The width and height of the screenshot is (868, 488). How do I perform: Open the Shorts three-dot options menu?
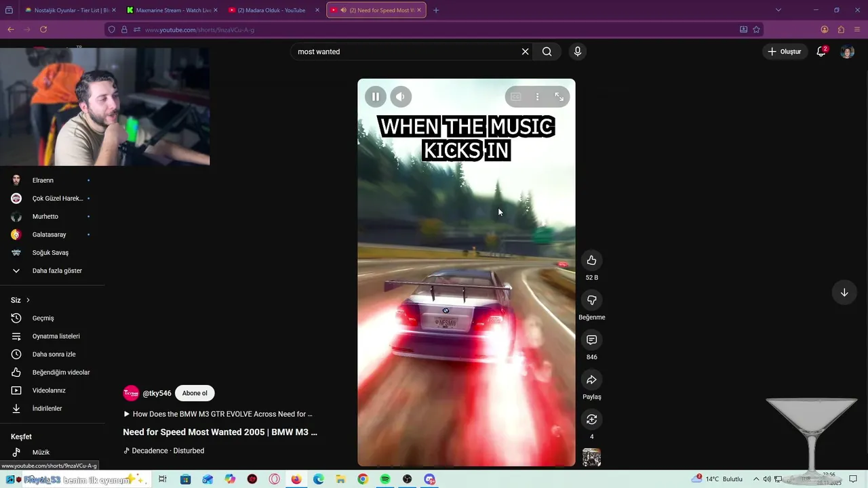coord(537,97)
